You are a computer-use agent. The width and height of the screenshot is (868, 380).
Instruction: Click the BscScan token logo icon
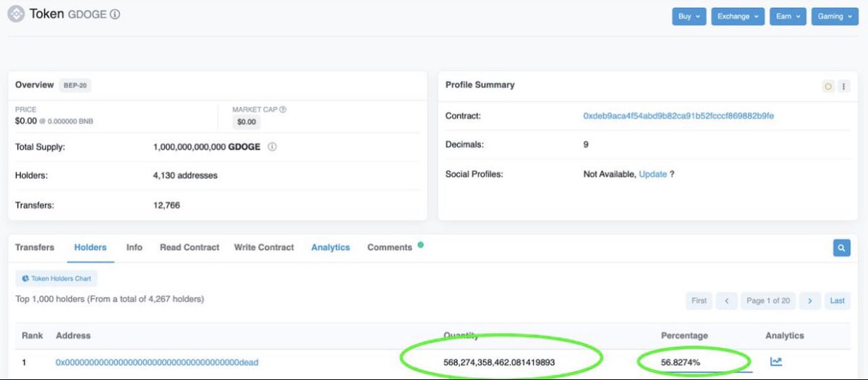pos(16,14)
